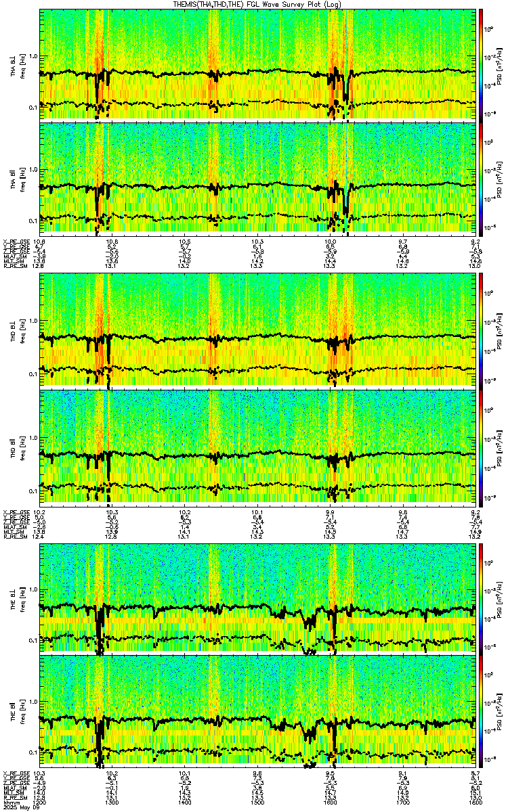Click the 0.1 tick label on the THE B∥ axis
Image resolution: width=508 pixels, height=812 pixels.
(x=33, y=752)
